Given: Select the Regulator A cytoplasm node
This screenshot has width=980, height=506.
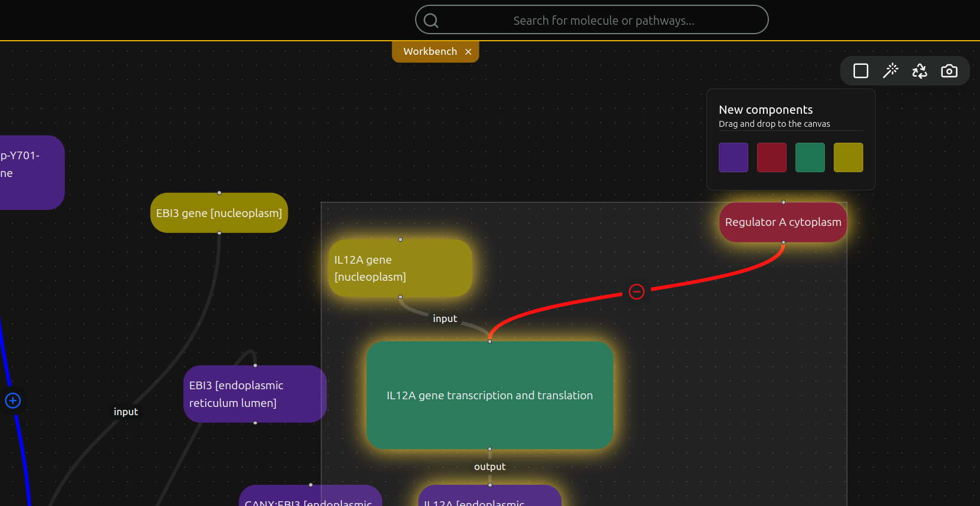Looking at the screenshot, I should pyautogui.click(x=783, y=222).
